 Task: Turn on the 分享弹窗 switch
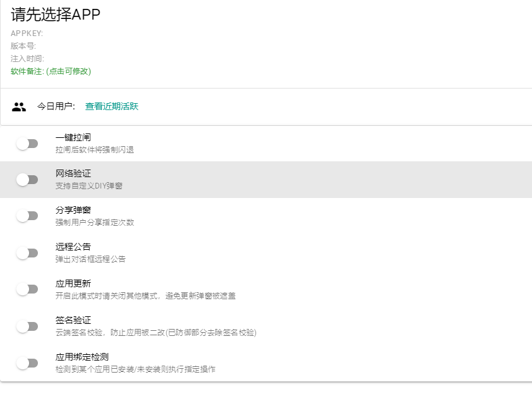(27, 216)
